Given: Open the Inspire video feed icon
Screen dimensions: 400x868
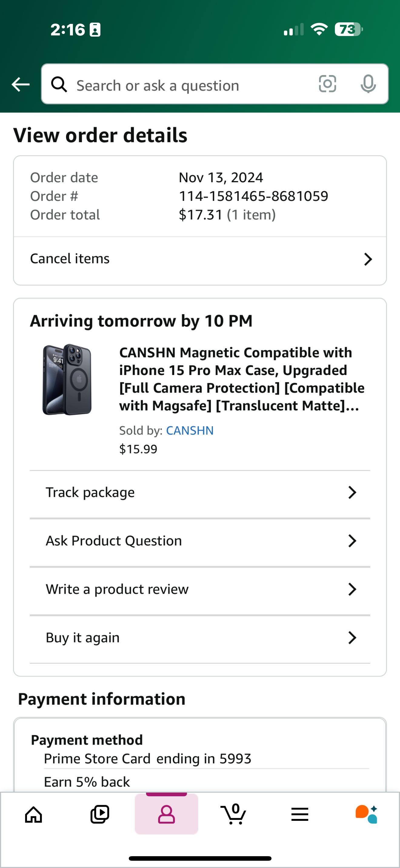Looking at the screenshot, I should pos(100,815).
